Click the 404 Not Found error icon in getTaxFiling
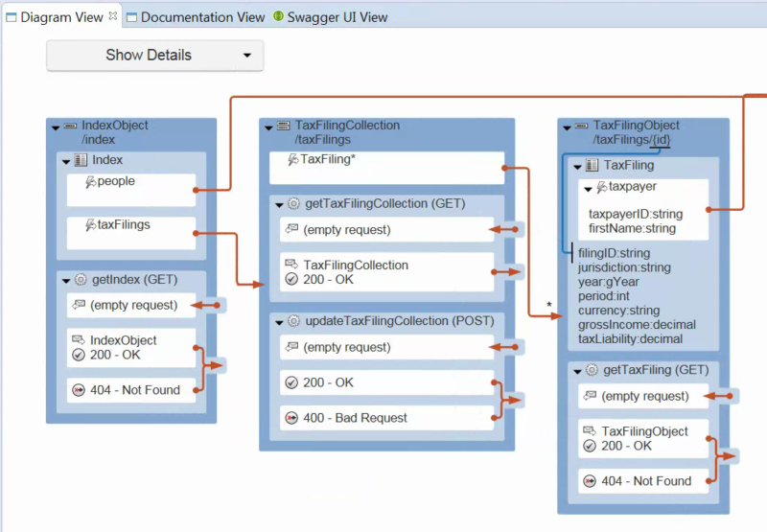 tap(590, 481)
